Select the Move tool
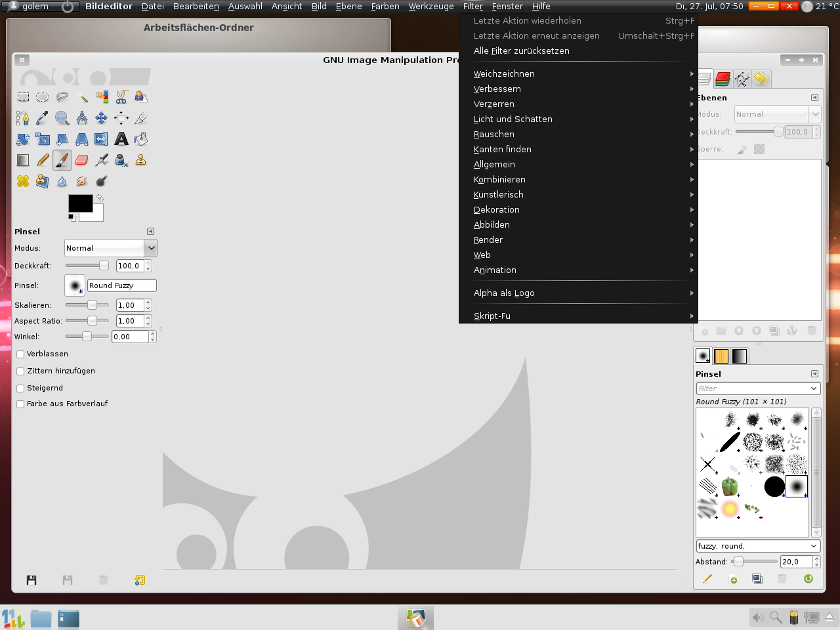 pyautogui.click(x=102, y=118)
